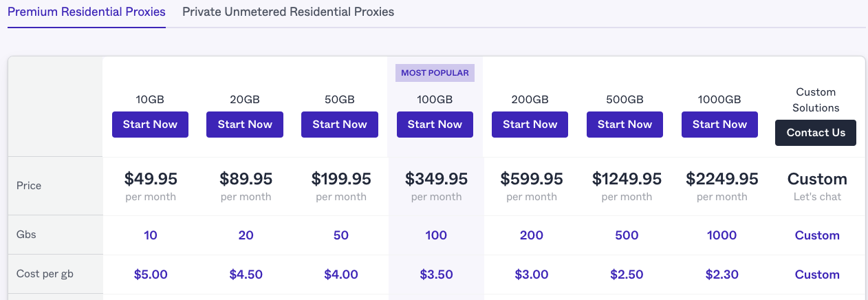Click the $2249.95 per month price
Viewport: 868px width, 300px height.
pos(722,186)
